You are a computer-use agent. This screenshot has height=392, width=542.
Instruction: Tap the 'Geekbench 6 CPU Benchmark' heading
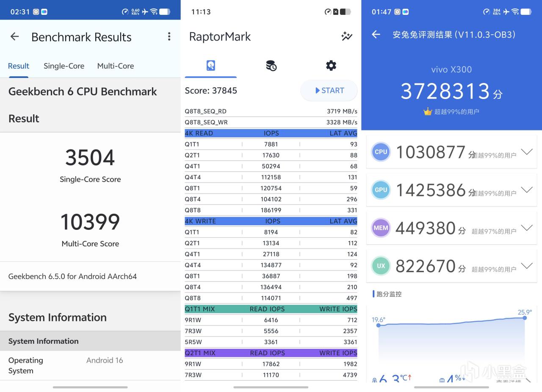83,91
